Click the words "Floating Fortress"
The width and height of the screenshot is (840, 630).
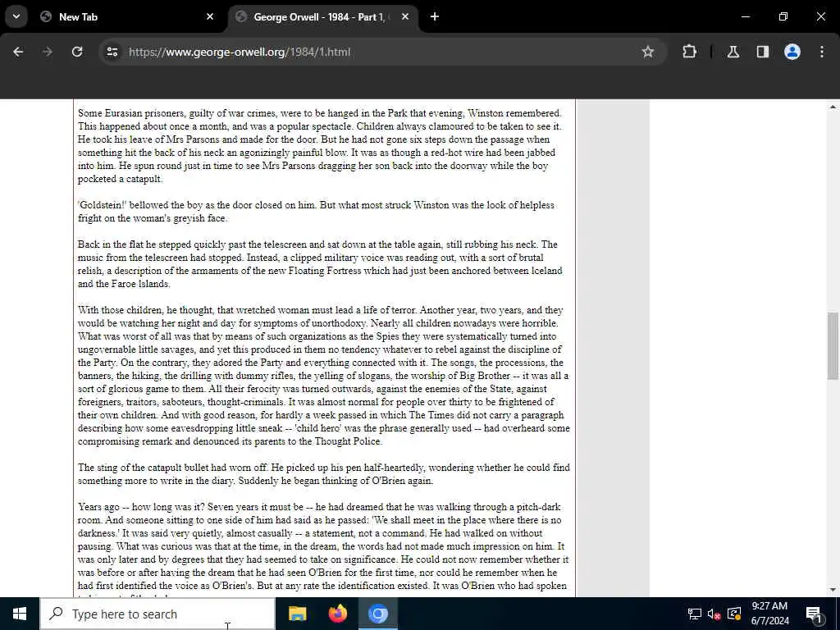[x=325, y=271]
